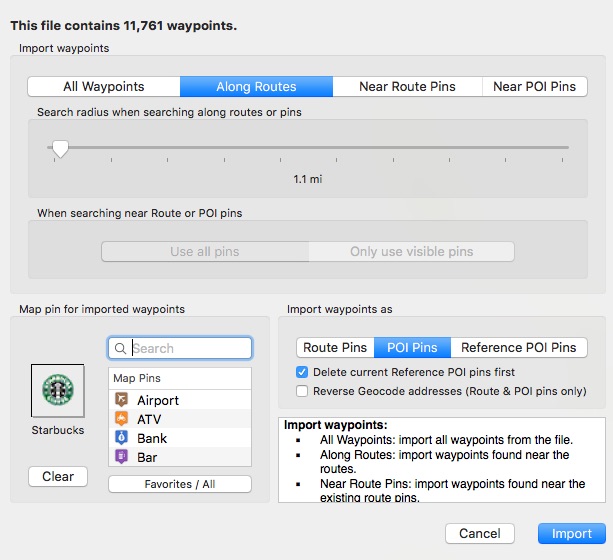Click the search radius slider handle
Image resolution: width=613 pixels, height=560 pixels.
pyautogui.click(x=60, y=148)
